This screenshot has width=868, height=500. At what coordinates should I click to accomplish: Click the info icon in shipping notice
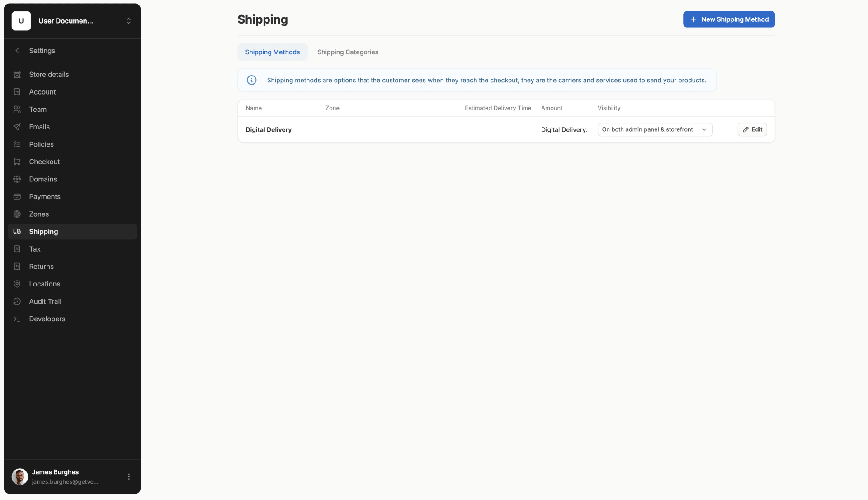pyautogui.click(x=252, y=80)
